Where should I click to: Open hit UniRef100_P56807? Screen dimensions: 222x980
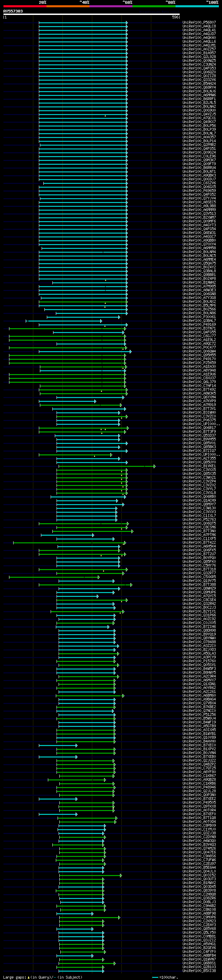point(199,23)
